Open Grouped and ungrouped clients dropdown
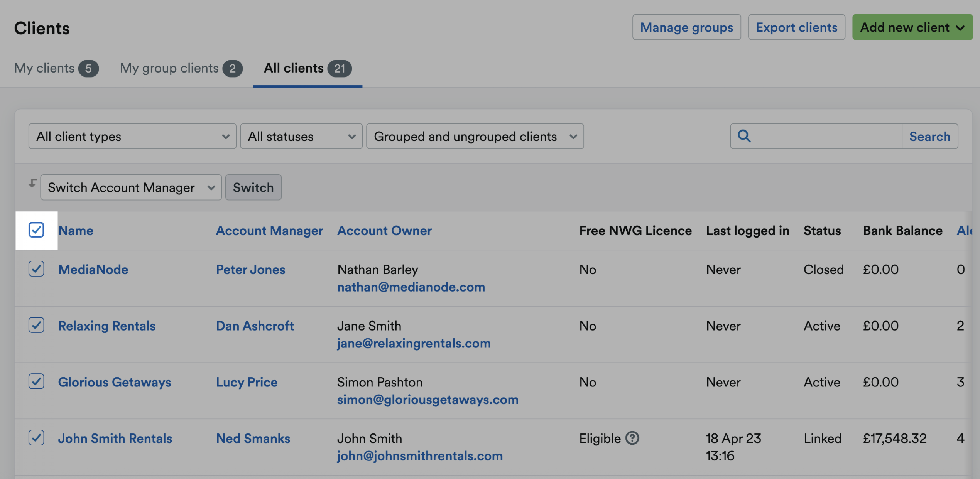The image size is (980, 479). click(475, 136)
